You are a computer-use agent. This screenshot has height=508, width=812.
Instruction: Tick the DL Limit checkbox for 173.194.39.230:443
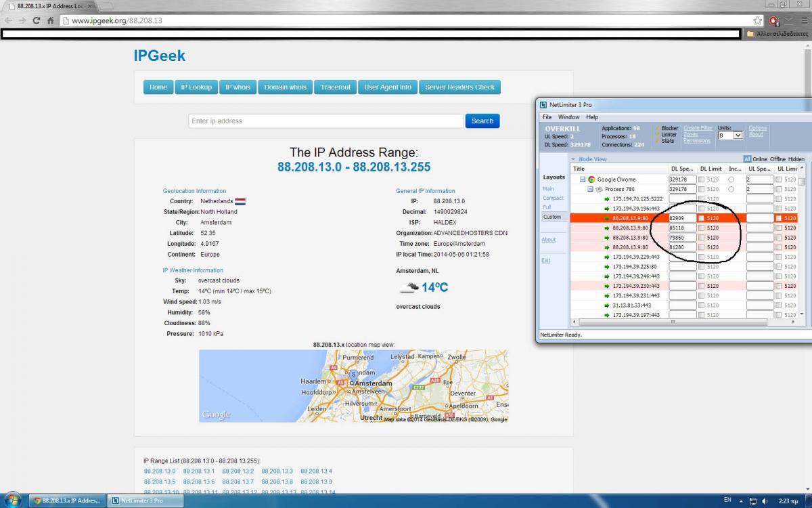(x=702, y=286)
